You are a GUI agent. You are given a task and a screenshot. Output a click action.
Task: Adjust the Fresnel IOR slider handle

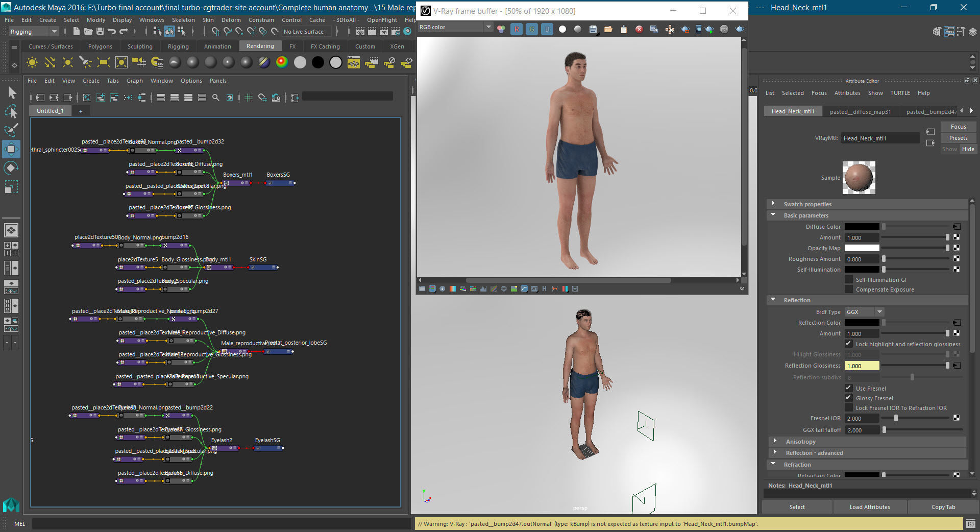point(896,418)
